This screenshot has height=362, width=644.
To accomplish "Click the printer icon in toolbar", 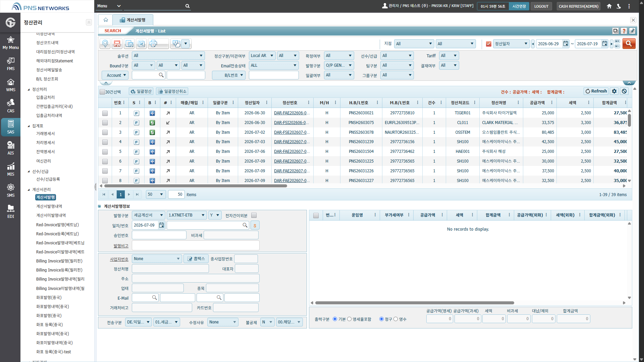I will [153, 44].
